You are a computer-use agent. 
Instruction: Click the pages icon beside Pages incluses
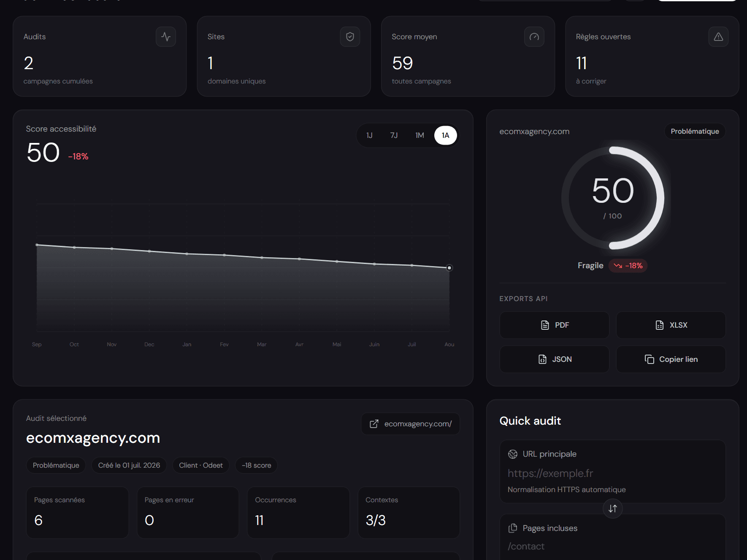click(513, 528)
